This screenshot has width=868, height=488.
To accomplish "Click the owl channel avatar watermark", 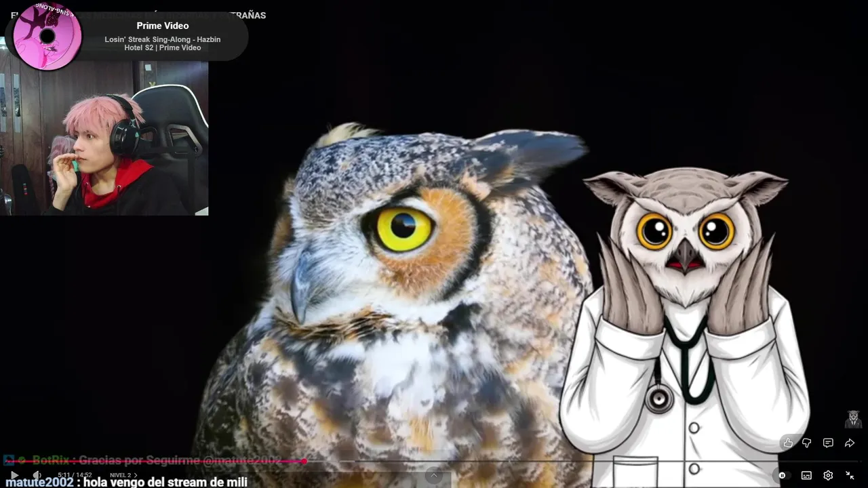I will point(853,420).
